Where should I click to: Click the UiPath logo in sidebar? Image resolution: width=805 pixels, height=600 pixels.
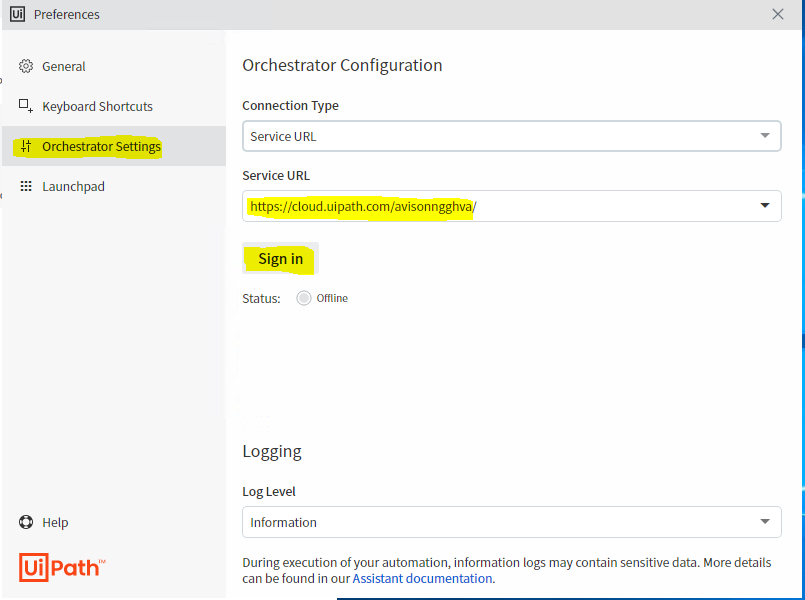(62, 567)
